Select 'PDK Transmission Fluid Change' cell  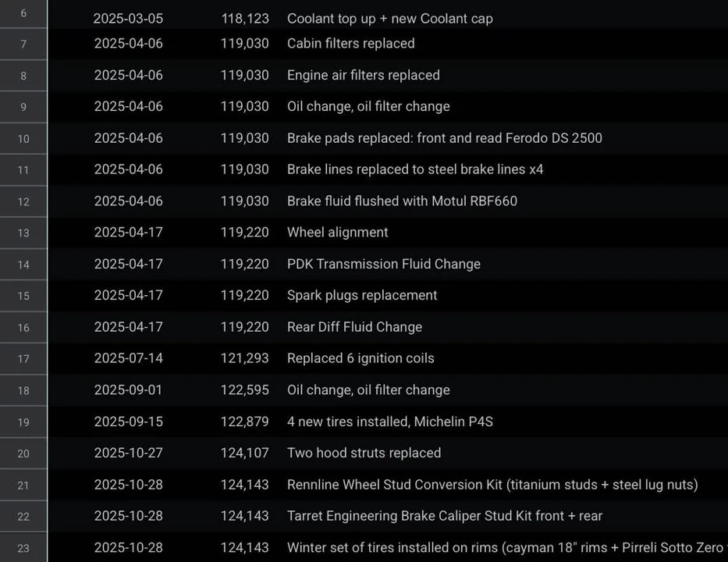pos(383,264)
